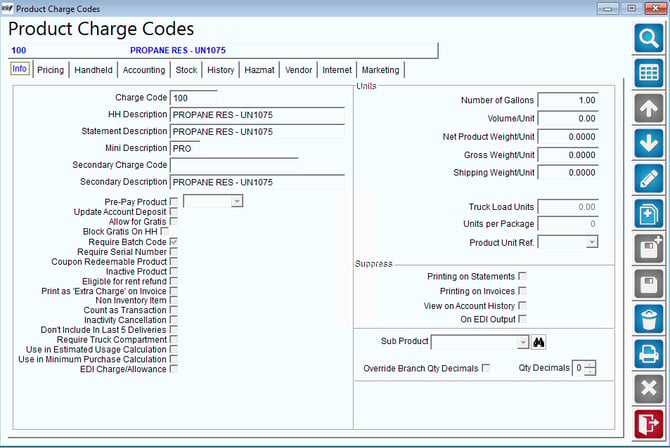
Task: Open the Marketing tab
Action: (x=380, y=70)
